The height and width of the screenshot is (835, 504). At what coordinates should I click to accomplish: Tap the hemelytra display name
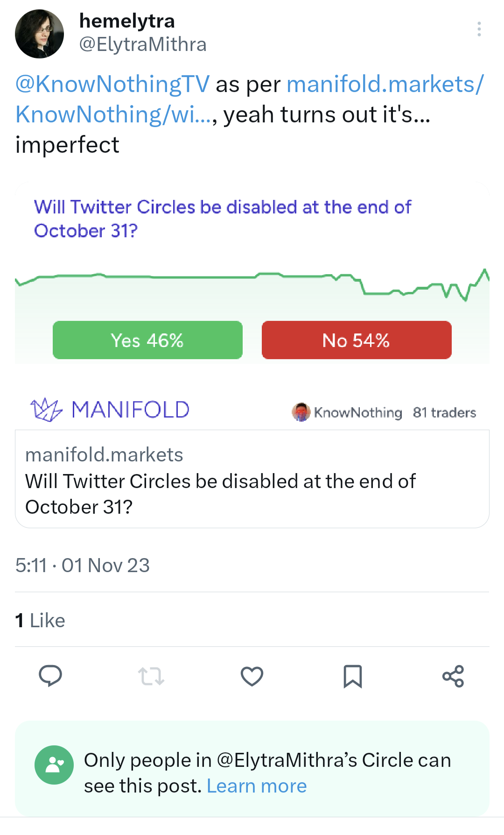pyautogui.click(x=127, y=21)
